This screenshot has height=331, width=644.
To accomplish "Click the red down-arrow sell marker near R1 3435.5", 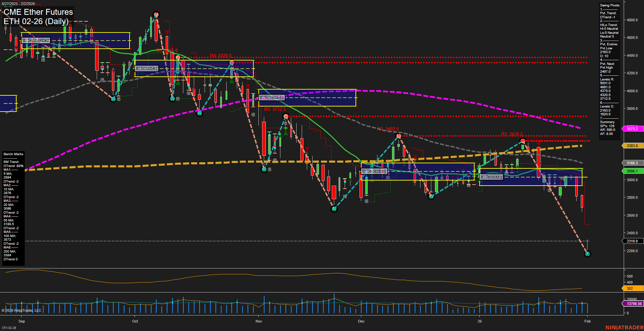I will point(539,144).
